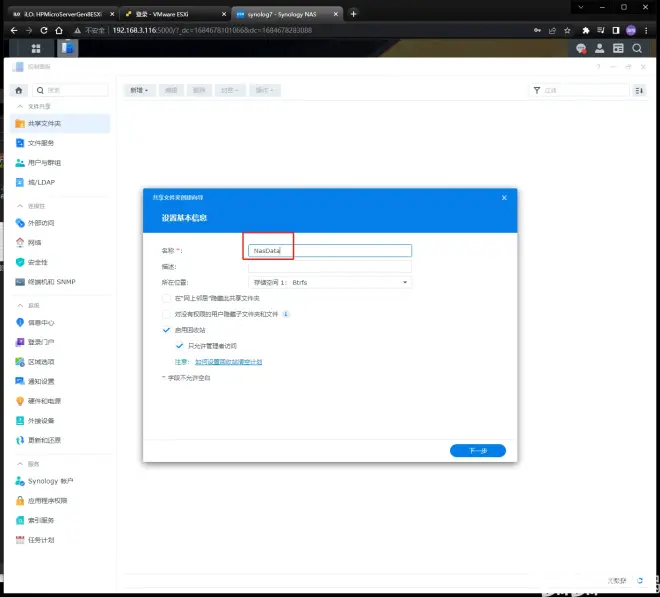Open the browser tab search chevron
Screen dimensions: 660x597
pyautogui.click(x=580, y=7)
